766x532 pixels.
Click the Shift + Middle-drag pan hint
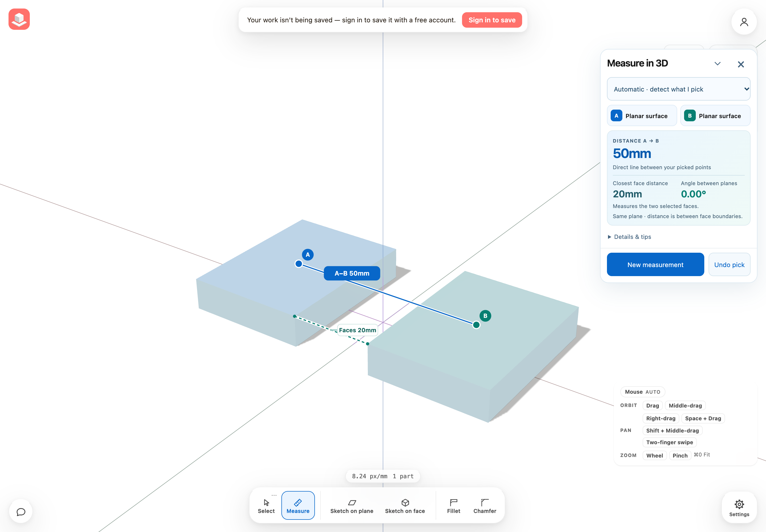672,430
